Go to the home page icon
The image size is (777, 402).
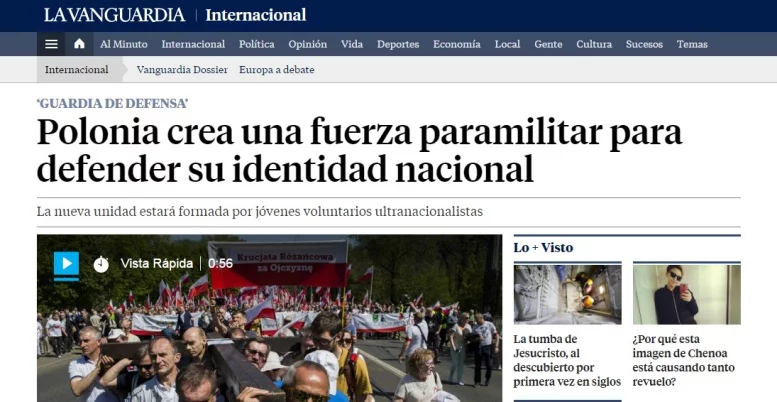80,44
